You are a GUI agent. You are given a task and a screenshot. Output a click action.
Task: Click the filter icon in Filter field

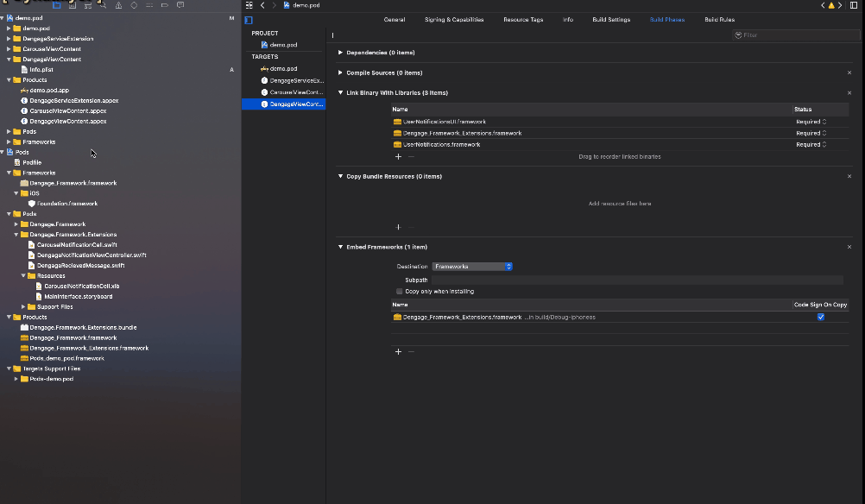738,35
